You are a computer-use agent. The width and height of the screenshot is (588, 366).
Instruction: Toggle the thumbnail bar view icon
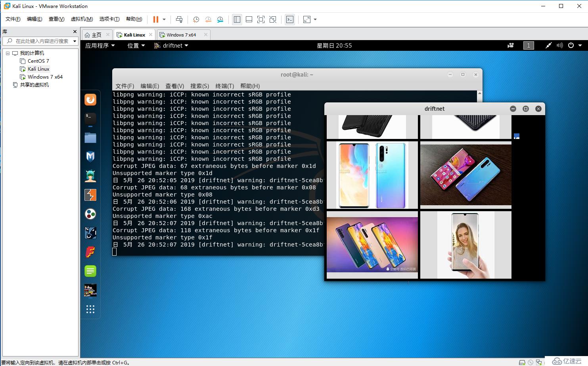pos(249,19)
